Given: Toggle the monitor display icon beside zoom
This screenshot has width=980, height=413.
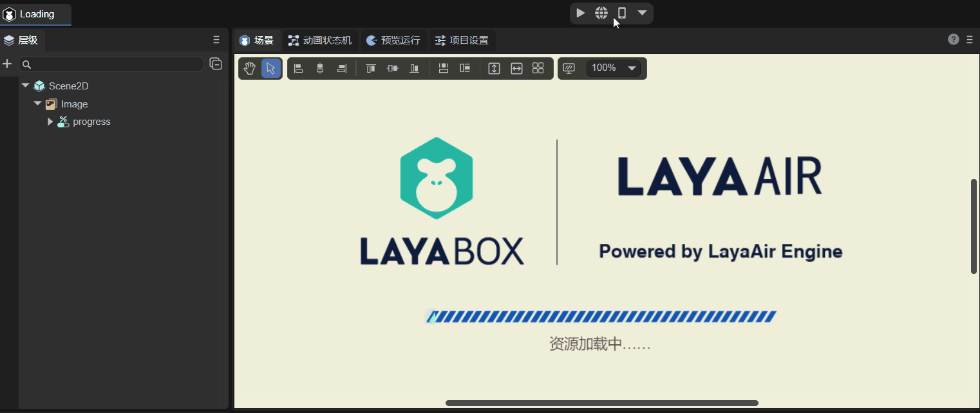Looking at the screenshot, I should click(x=569, y=68).
